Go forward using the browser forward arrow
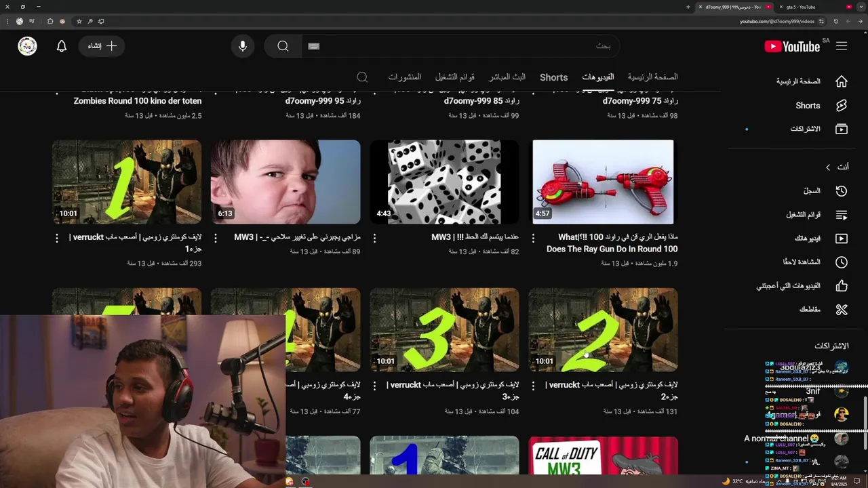 point(848,21)
